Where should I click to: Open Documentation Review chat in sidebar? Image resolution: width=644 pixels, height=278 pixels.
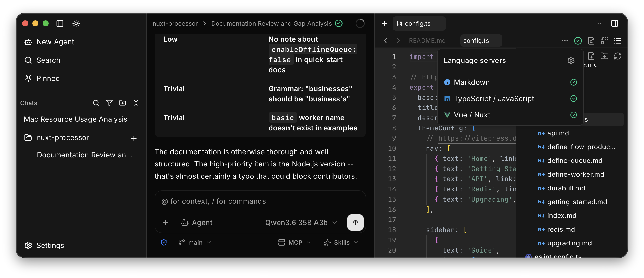[x=84, y=155]
